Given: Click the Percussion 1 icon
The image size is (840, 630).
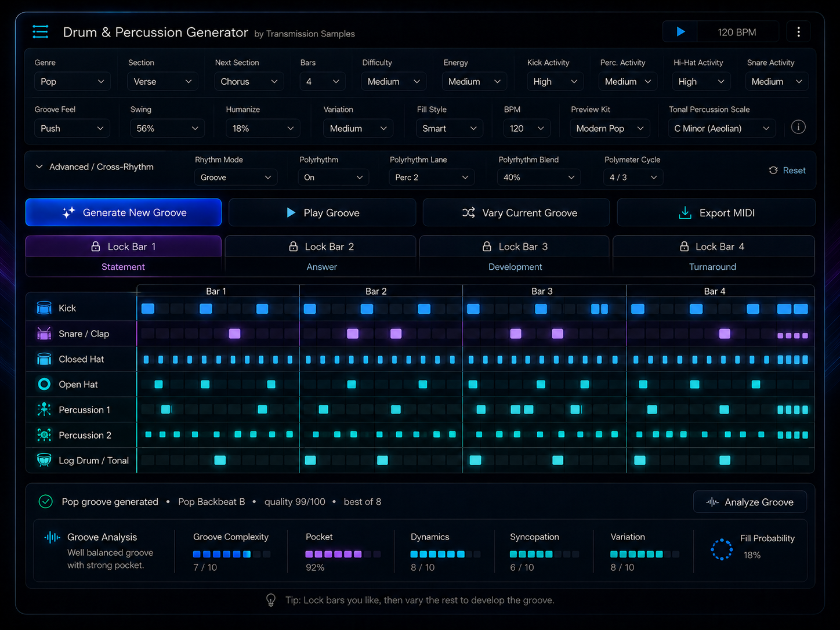Looking at the screenshot, I should pyautogui.click(x=44, y=410).
